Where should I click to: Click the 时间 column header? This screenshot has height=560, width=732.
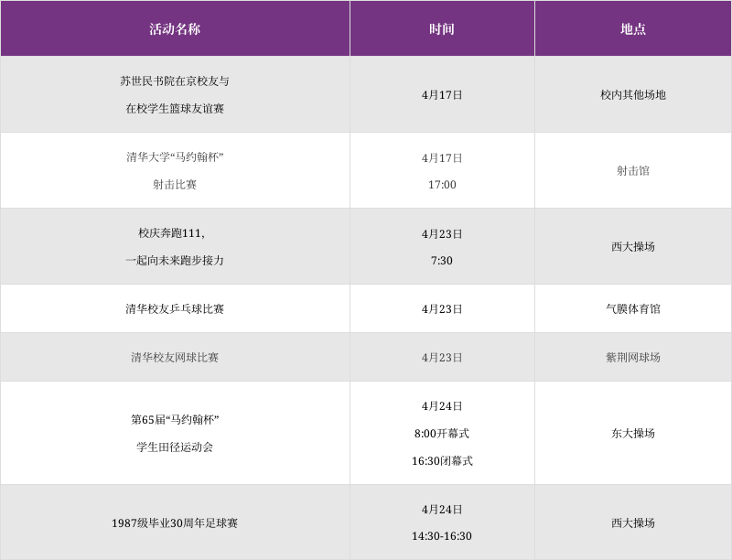442,29
